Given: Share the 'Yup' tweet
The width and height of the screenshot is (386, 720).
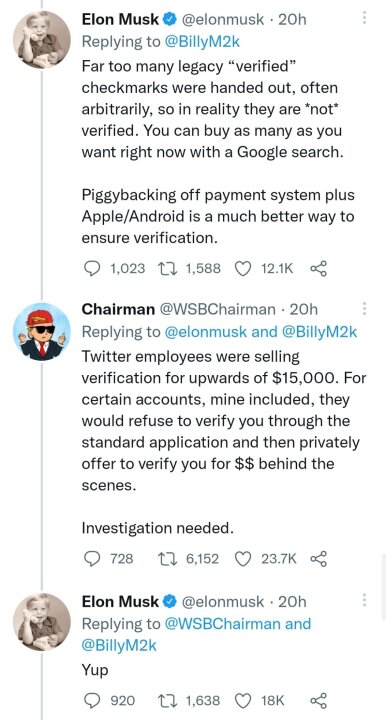Looking at the screenshot, I should point(319,701).
